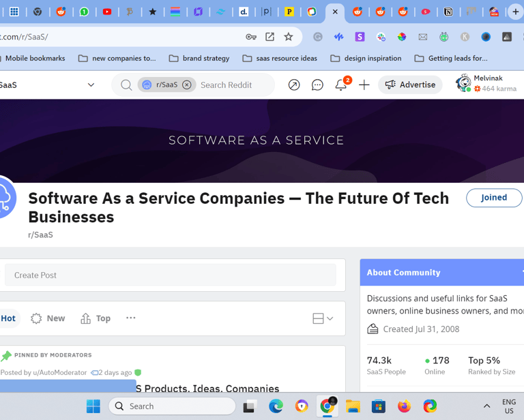
Task: Open File Explorer from the taskbar
Action: 353,406
